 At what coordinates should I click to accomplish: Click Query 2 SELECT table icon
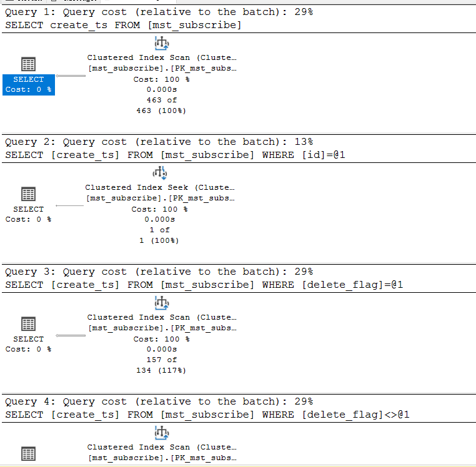point(29,194)
